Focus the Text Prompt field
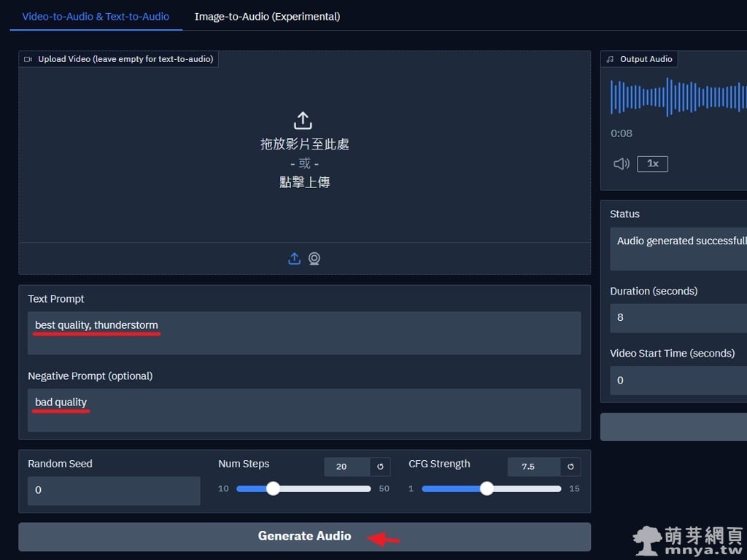 (x=304, y=333)
